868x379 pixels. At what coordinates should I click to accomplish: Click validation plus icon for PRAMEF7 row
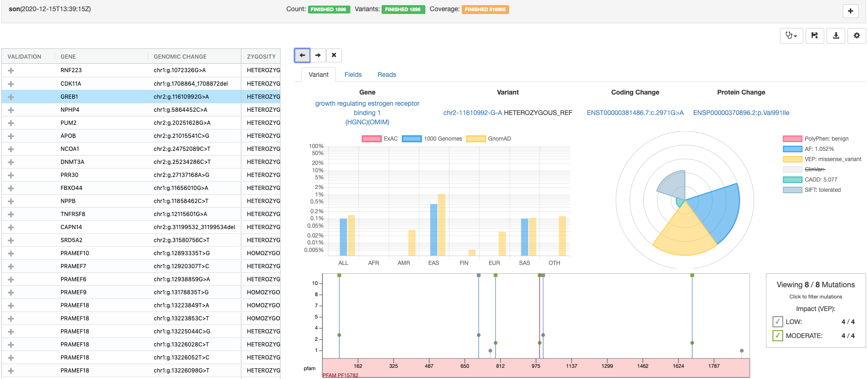point(11,266)
